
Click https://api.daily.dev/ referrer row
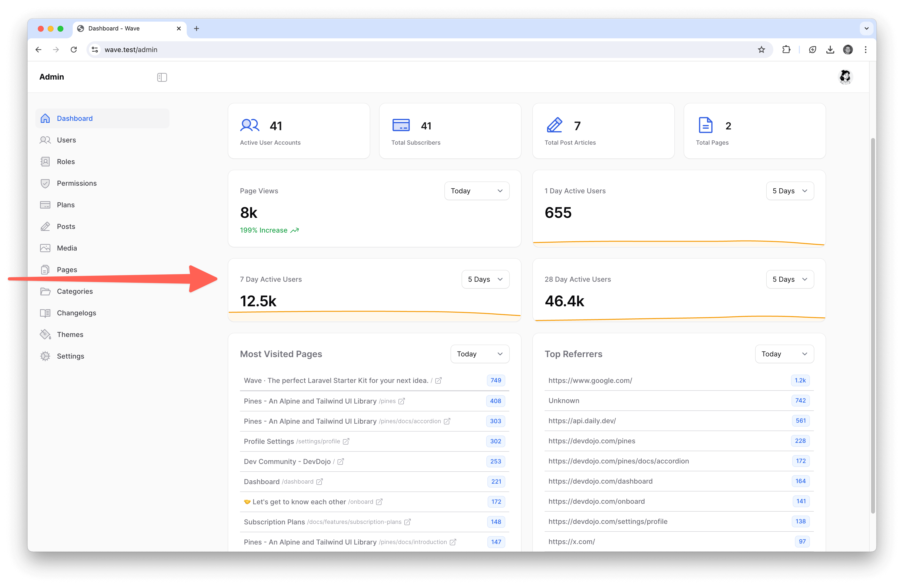[679, 421]
